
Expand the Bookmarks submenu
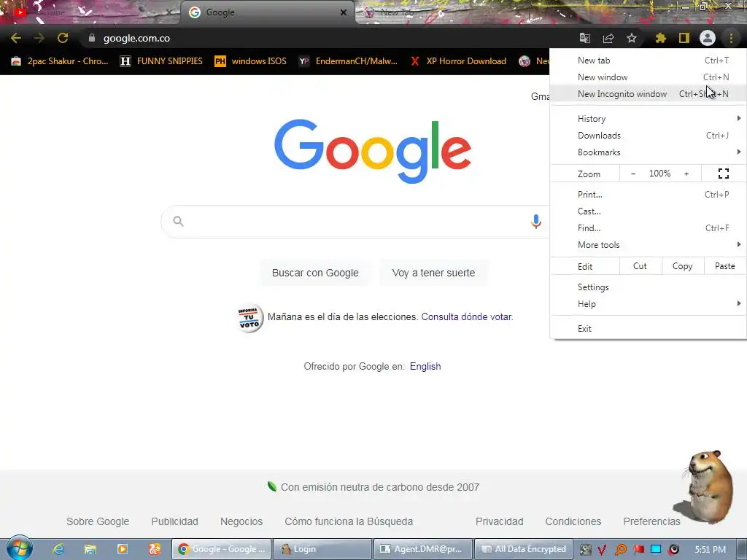(649, 152)
